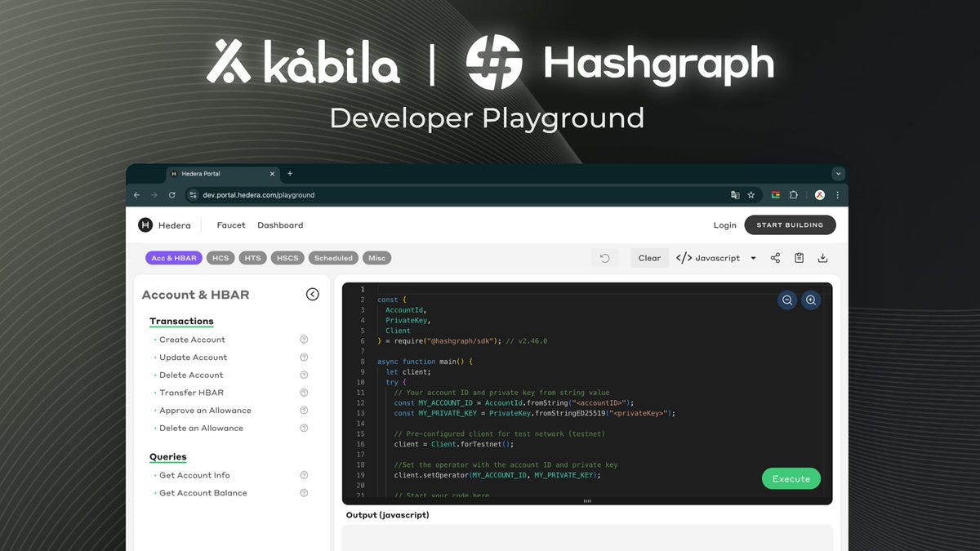Click the translate page icon in address bar

pos(735,195)
